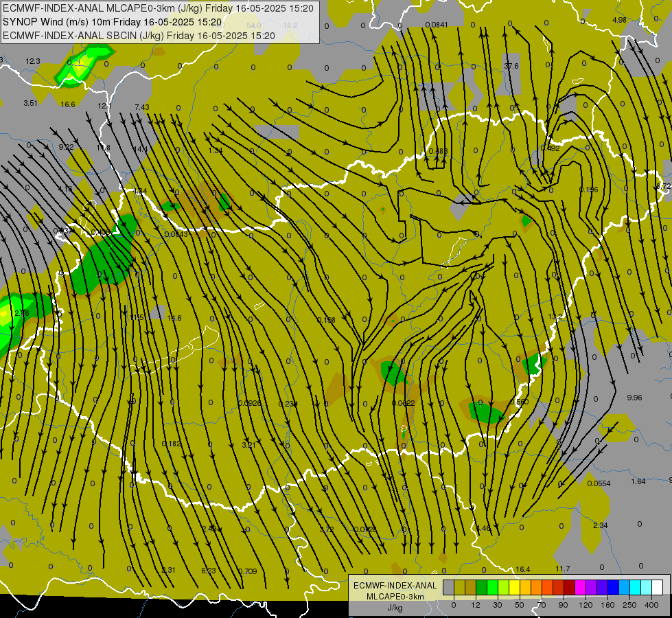The height and width of the screenshot is (618, 672).
Task: Click the map value 0.0926
Action: (249, 403)
